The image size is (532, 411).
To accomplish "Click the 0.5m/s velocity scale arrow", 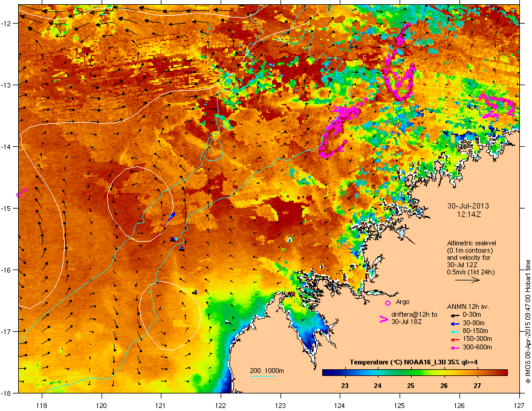I will tap(467, 280).
